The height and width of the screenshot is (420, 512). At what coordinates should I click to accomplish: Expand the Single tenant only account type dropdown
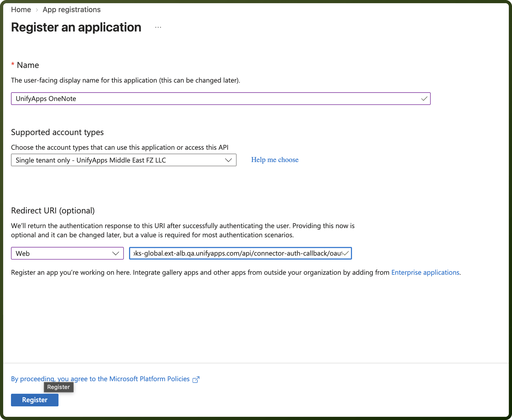(x=124, y=160)
